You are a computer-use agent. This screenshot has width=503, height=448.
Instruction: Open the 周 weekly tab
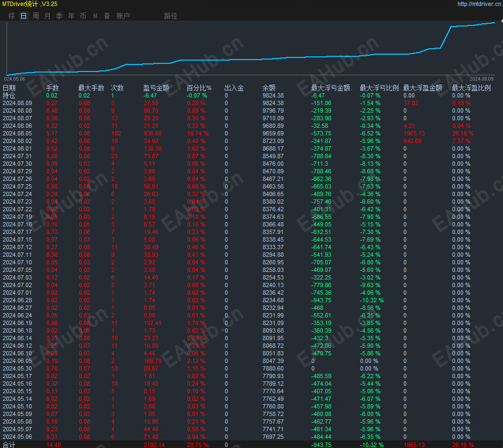pos(36,16)
